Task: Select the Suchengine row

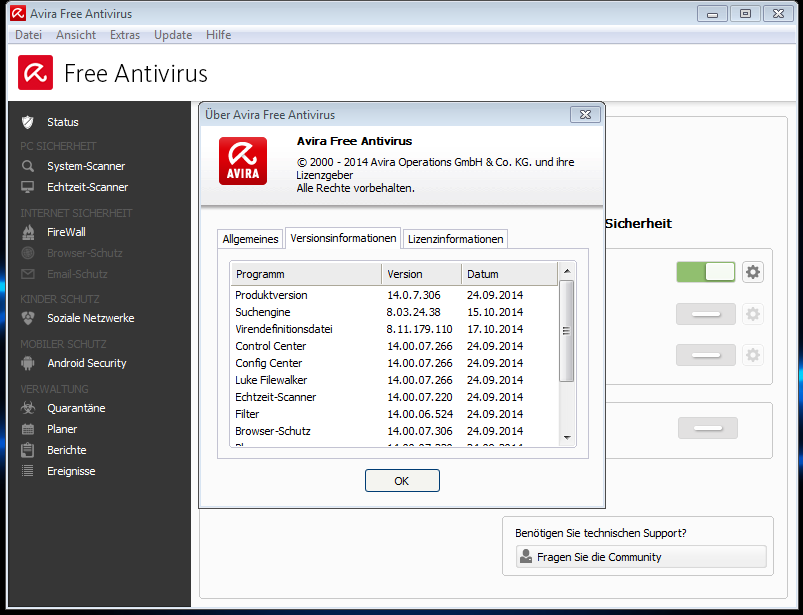Action: tap(394, 312)
